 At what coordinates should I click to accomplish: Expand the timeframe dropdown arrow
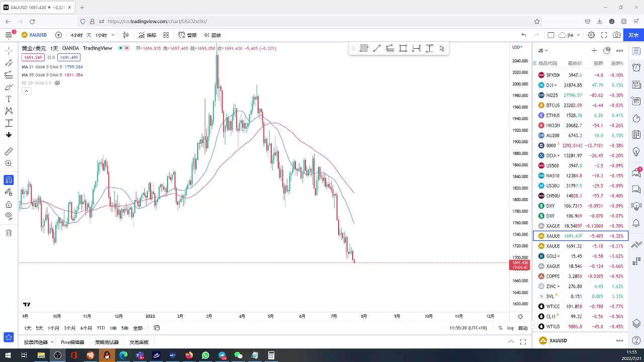(113, 35)
